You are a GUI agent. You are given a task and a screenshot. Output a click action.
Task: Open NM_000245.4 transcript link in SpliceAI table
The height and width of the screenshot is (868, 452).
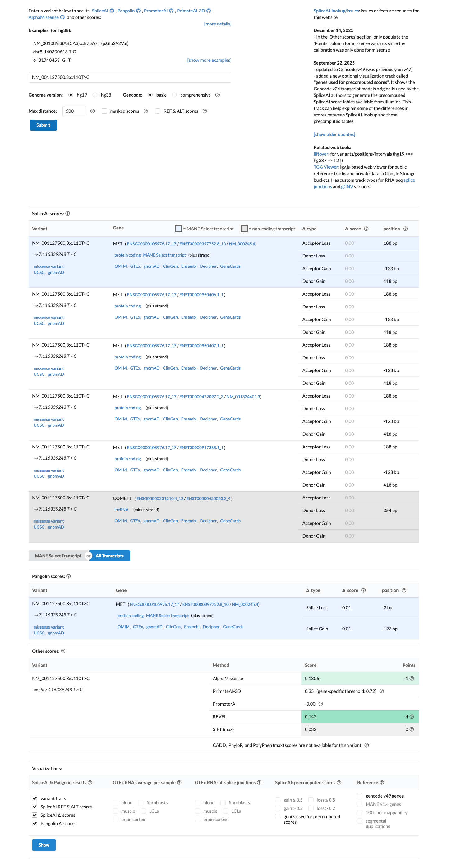pos(242,244)
